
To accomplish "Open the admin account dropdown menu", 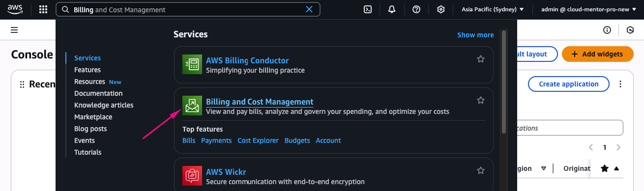I will [588, 9].
